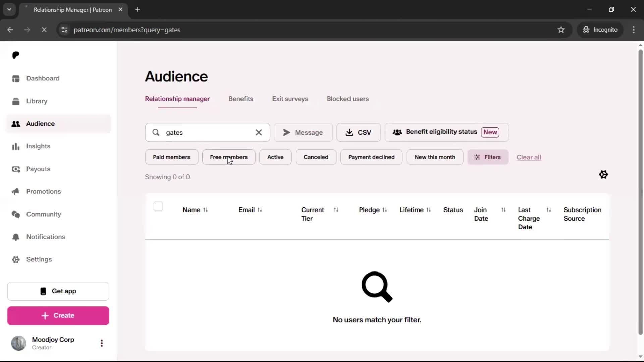Go to Payouts in the sidebar
The width and height of the screenshot is (644, 362).
58,169
